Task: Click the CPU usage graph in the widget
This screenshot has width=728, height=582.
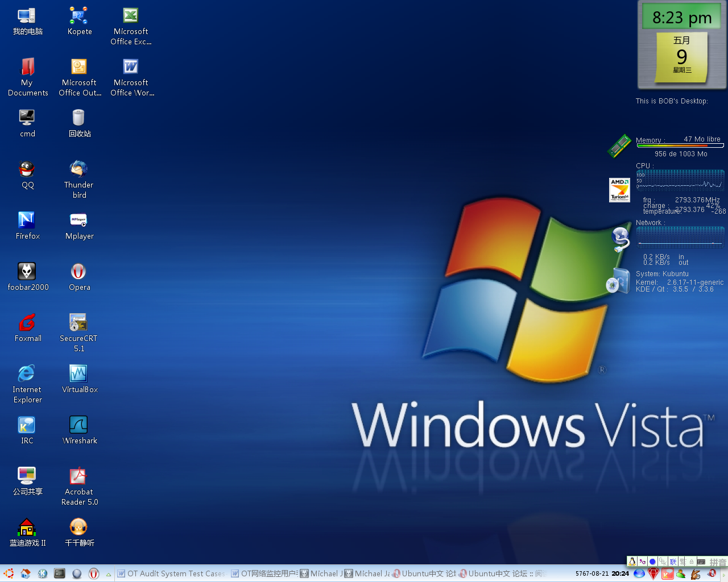Action: 680,180
